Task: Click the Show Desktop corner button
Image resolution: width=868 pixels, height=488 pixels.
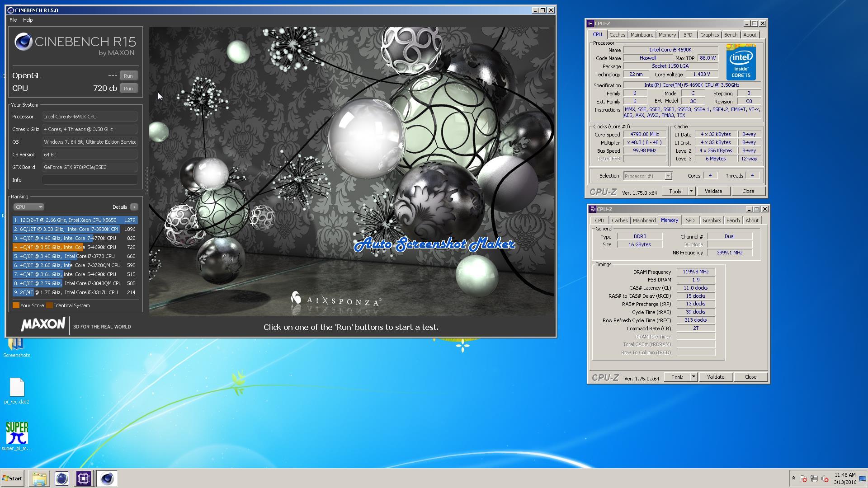Action: pyautogui.click(x=863, y=479)
